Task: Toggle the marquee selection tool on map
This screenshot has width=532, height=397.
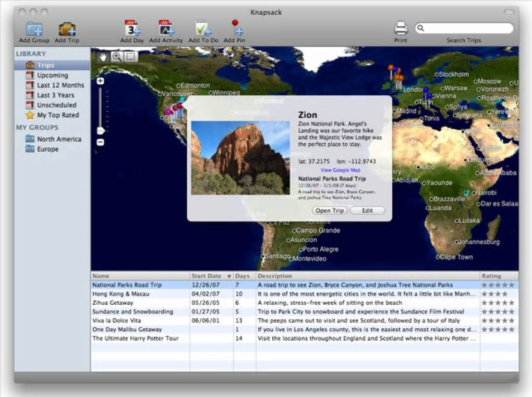Action: tap(131, 56)
